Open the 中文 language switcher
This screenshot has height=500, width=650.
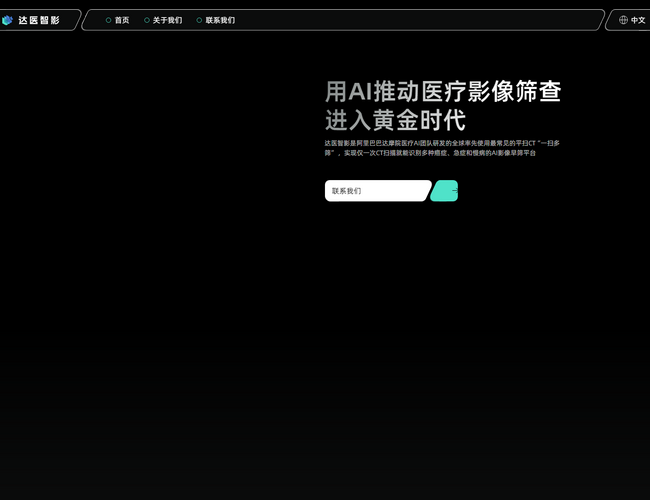pos(638,20)
